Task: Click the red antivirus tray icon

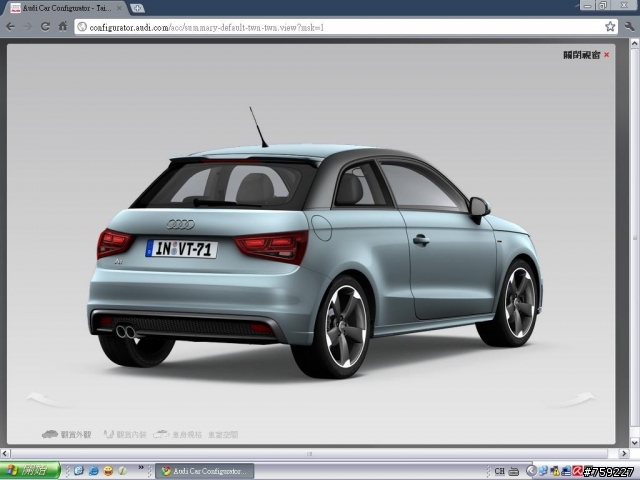Action: [x=577, y=471]
